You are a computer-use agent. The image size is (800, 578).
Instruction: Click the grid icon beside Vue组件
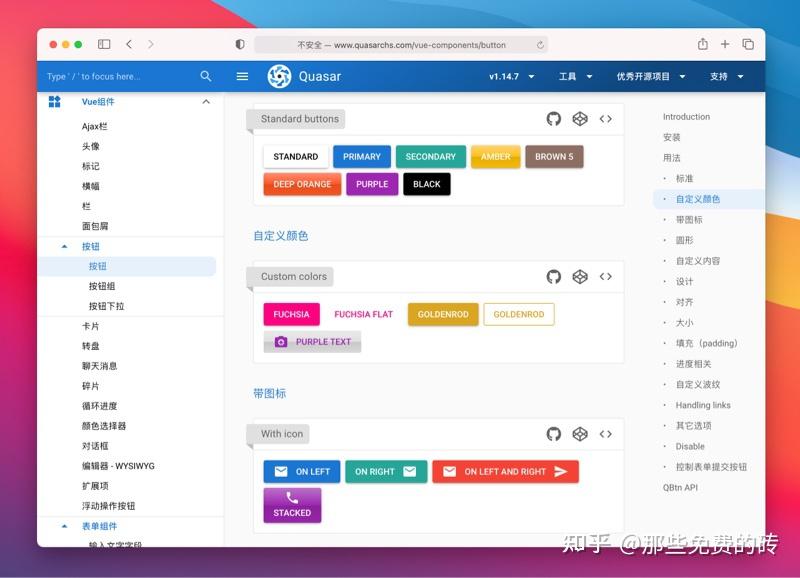click(x=55, y=101)
